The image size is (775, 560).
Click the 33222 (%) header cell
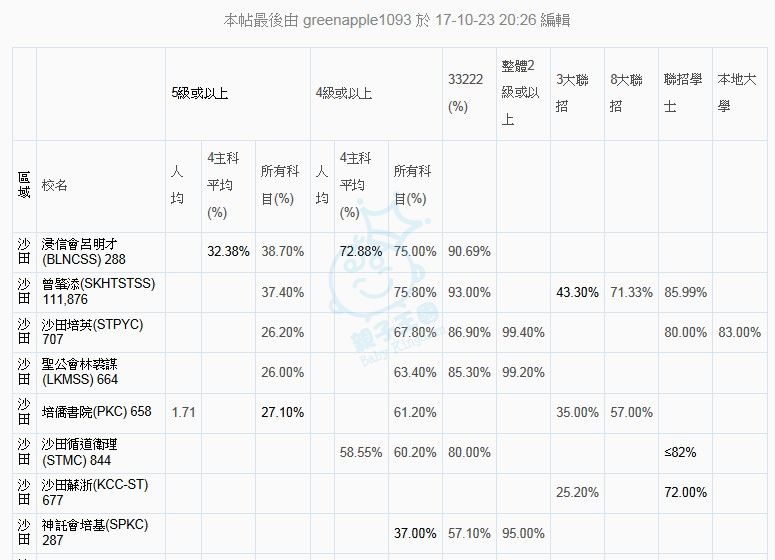coord(458,93)
